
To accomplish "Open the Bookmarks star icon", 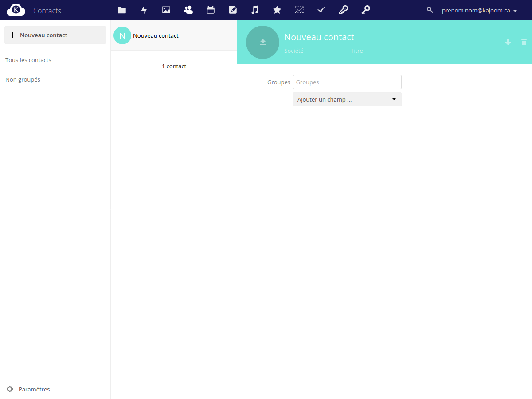I will click(277, 10).
